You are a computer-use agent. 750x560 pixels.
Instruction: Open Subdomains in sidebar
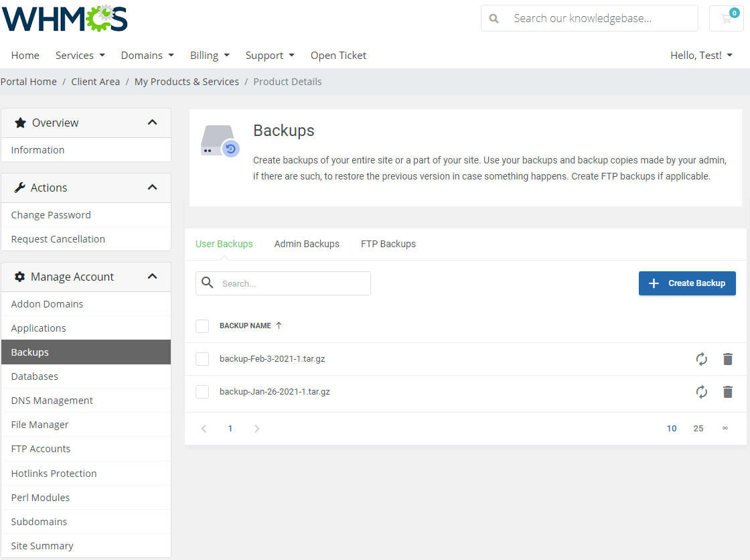pyautogui.click(x=86, y=522)
